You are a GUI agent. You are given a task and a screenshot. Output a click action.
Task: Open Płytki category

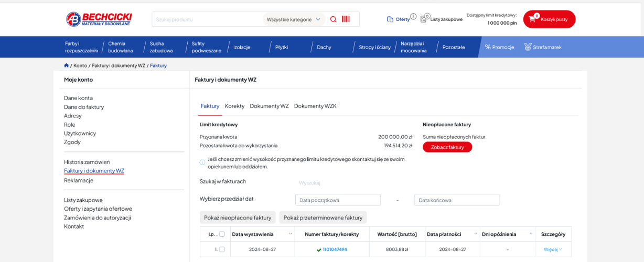(282, 47)
